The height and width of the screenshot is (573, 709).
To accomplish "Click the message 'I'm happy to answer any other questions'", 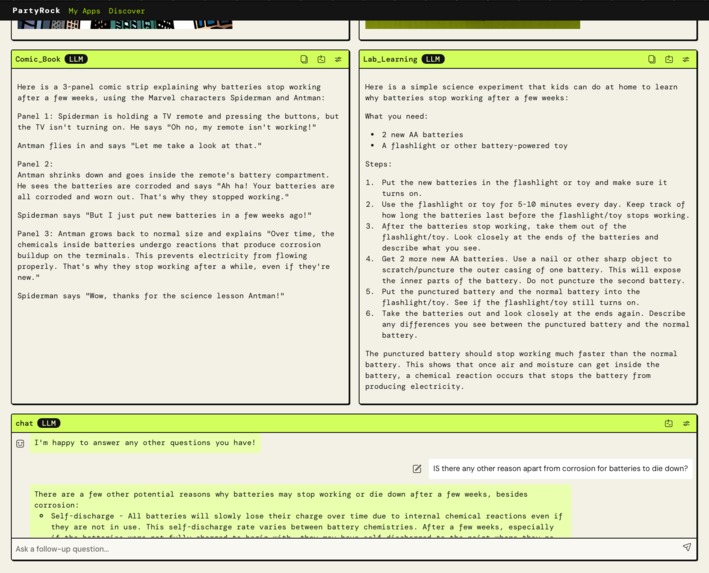I will [145, 443].
